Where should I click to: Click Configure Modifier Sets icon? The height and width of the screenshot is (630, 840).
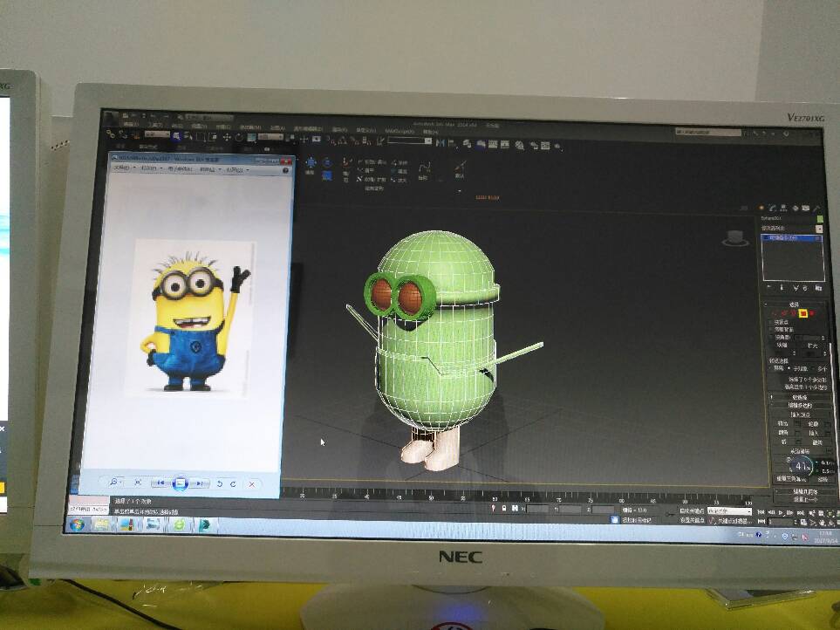click(819, 288)
